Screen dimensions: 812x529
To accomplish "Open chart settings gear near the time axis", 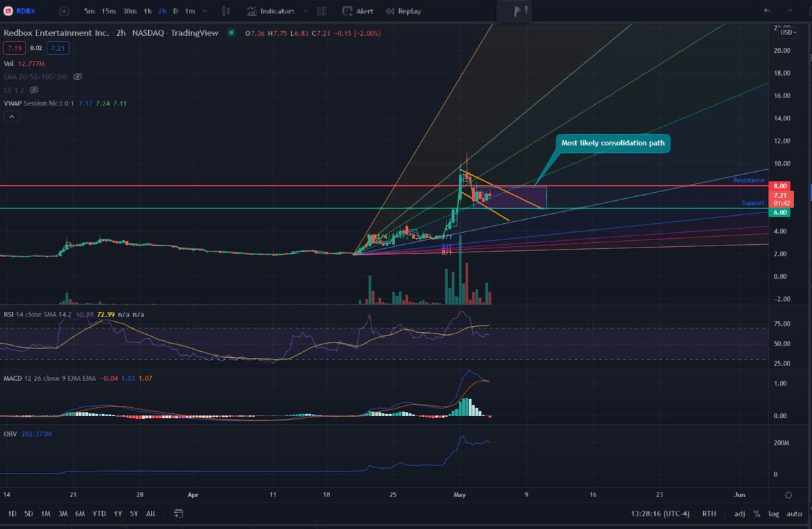I will [x=788, y=495].
